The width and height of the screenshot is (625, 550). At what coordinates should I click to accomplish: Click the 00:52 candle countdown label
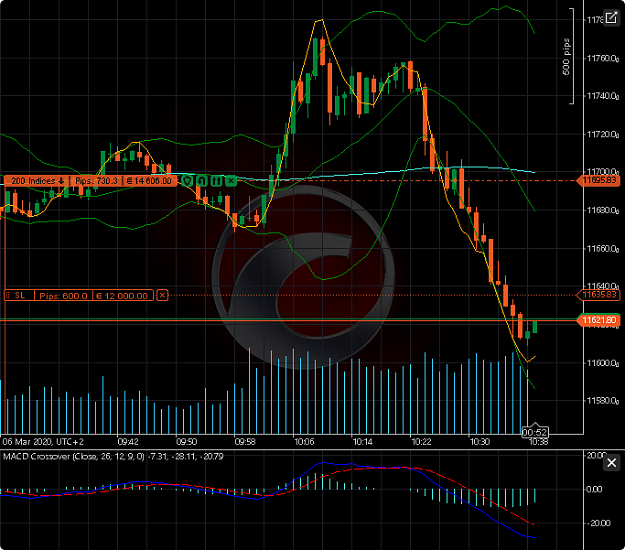click(x=535, y=432)
